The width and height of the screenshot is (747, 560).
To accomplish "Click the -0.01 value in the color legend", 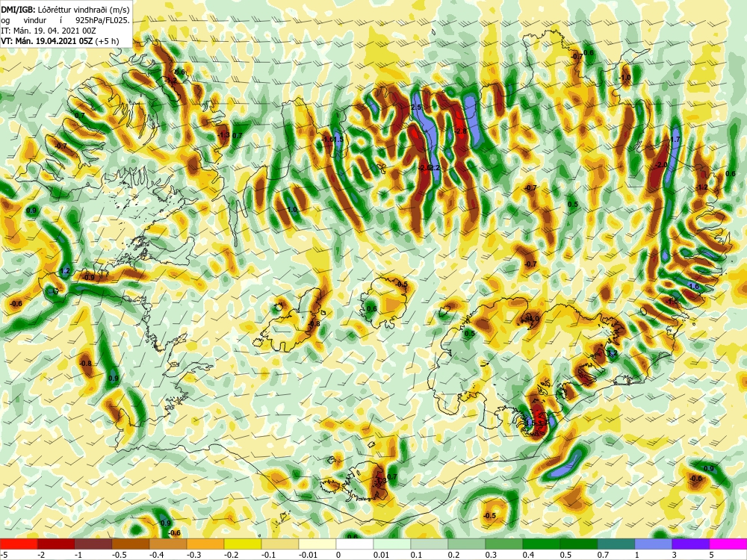I will (308, 556).
